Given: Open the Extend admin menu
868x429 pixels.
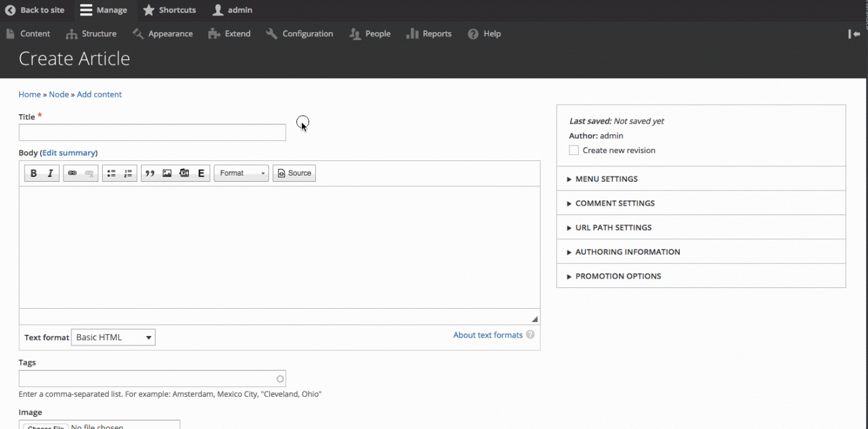Looking at the screenshot, I should point(230,33).
